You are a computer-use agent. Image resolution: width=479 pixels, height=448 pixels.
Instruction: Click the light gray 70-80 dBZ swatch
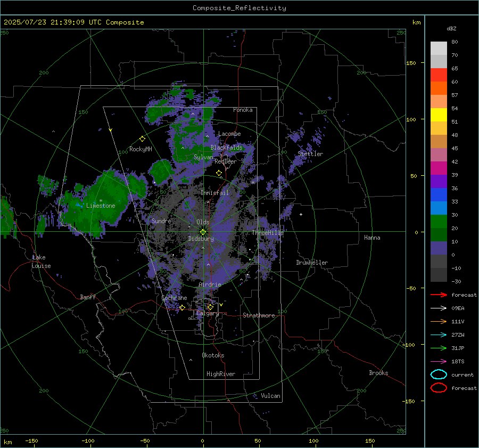coord(439,48)
